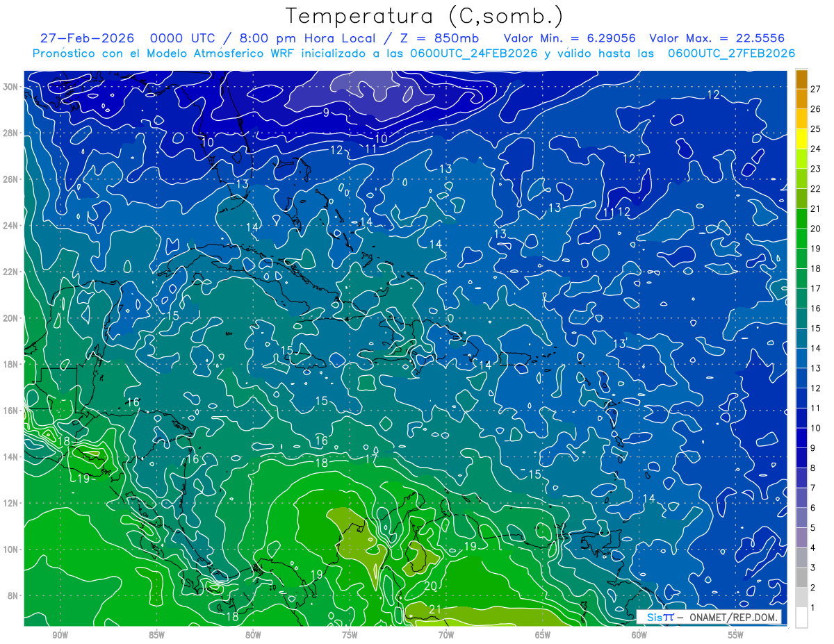
Task: Click the valid-until time 0600UTC_27FEB2026
Action: [731, 53]
